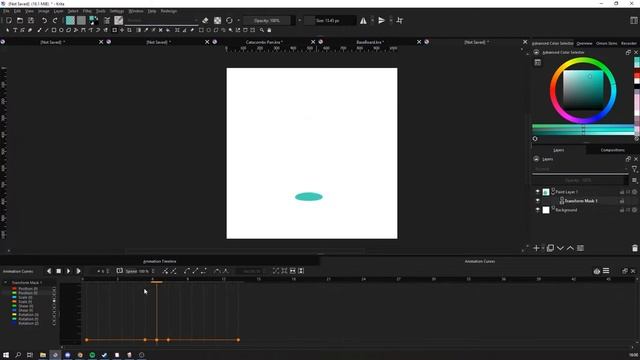Screen dimensions: 640x360
Task: Open the workspace chooser
Action: (x=634, y=20)
